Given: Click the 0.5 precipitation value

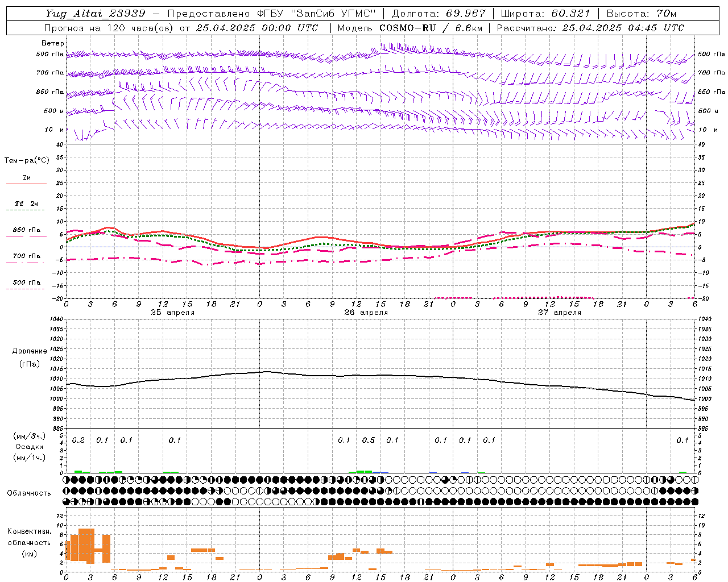Looking at the screenshot, I should click(x=369, y=440).
